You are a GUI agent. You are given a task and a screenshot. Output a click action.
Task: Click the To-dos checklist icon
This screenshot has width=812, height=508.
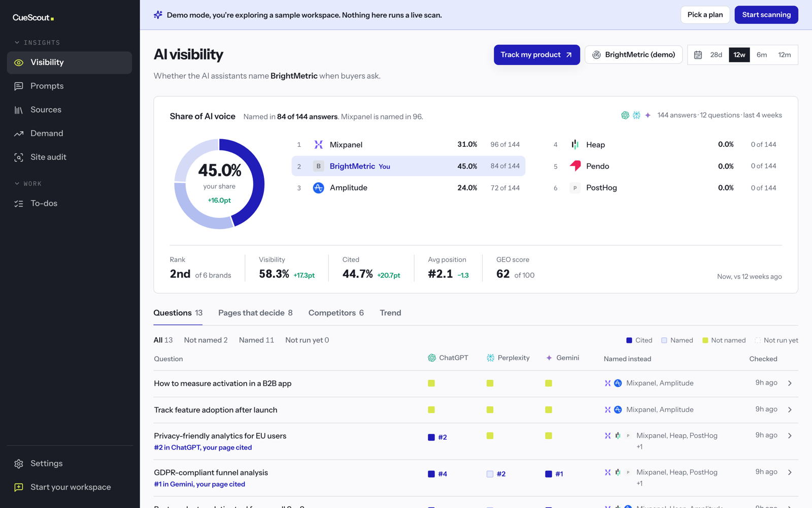tap(19, 204)
